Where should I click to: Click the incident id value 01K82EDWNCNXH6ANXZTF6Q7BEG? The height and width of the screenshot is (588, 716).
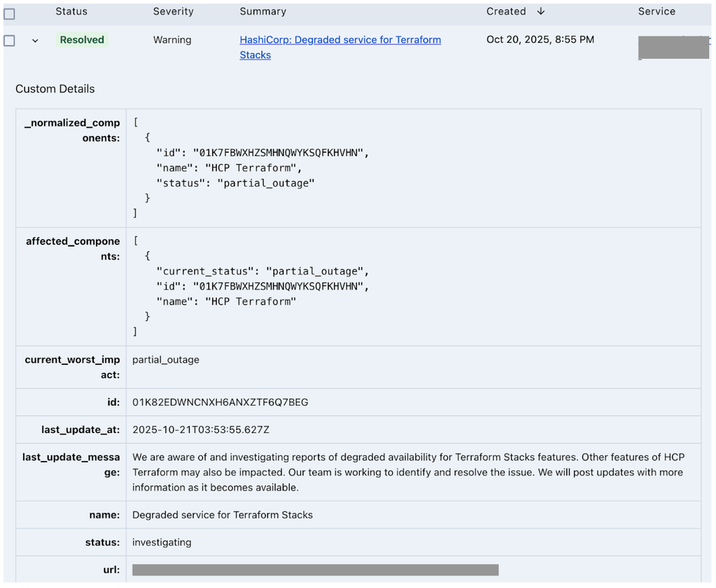tap(220, 402)
